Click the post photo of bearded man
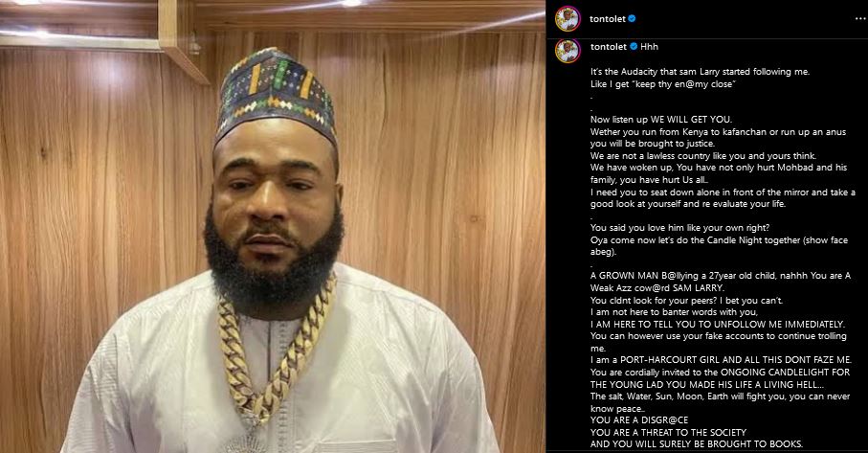The height and width of the screenshot is (453, 868). pos(273,226)
